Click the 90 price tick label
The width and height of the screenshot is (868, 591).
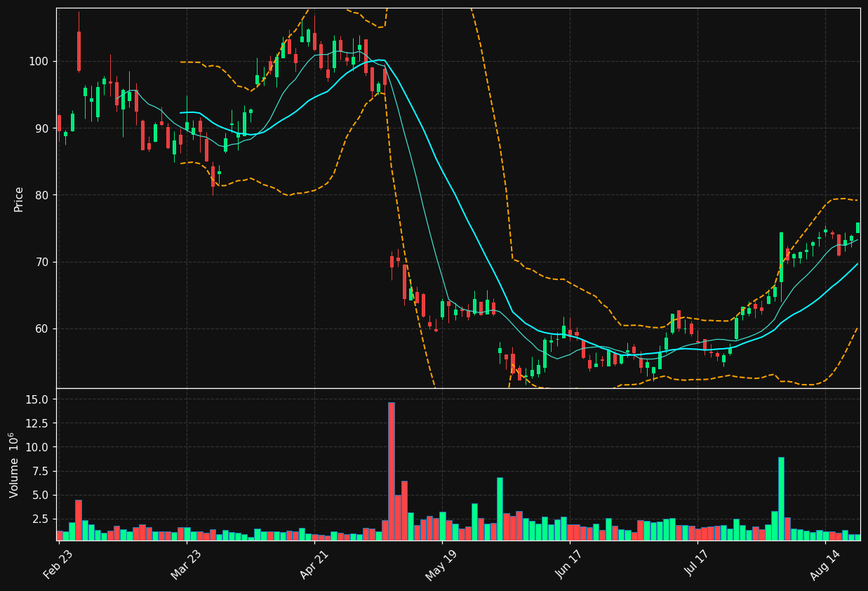42,128
